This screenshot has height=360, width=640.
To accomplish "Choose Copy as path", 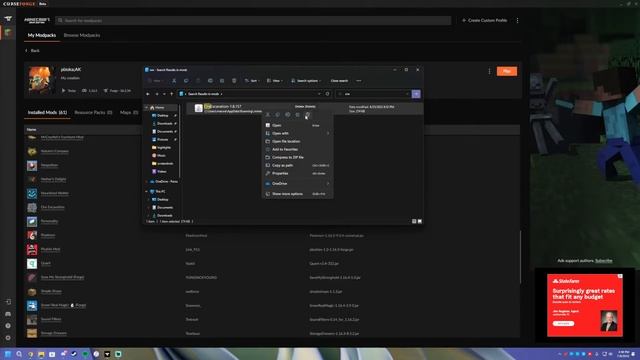I will pyautogui.click(x=297, y=165).
